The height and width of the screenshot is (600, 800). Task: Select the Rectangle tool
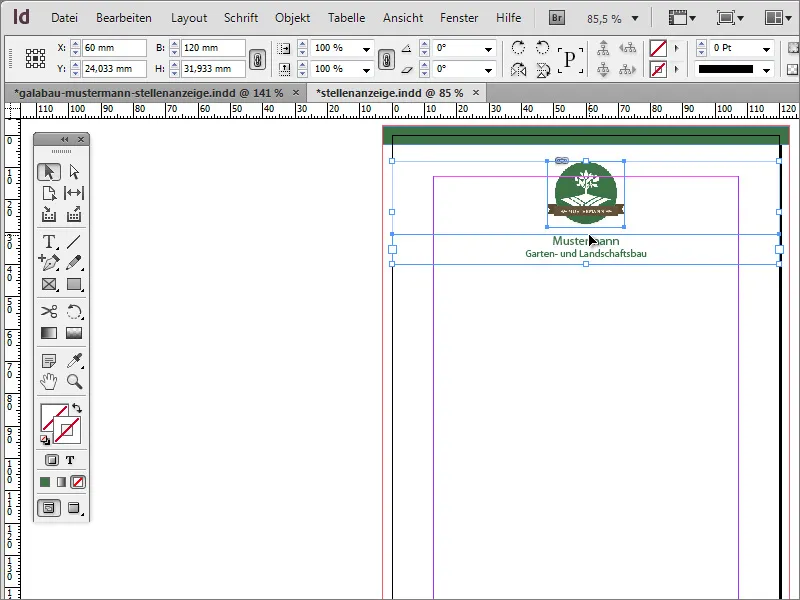(x=74, y=284)
